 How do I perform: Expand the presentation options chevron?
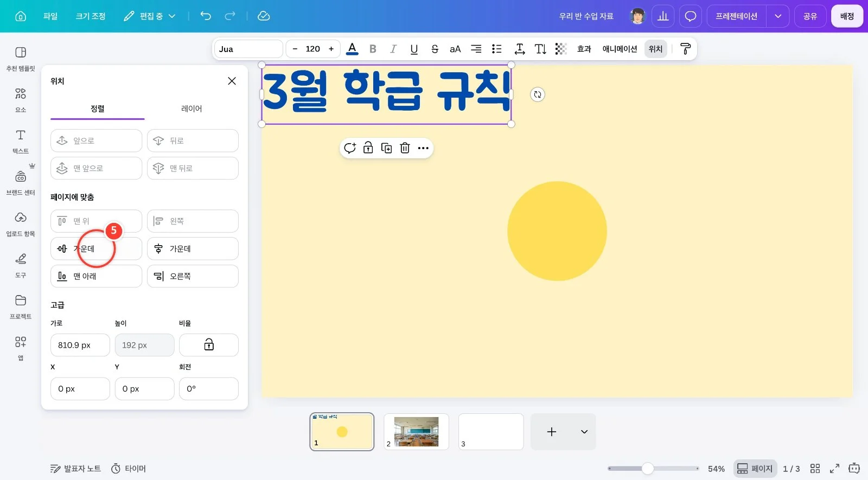click(x=777, y=16)
